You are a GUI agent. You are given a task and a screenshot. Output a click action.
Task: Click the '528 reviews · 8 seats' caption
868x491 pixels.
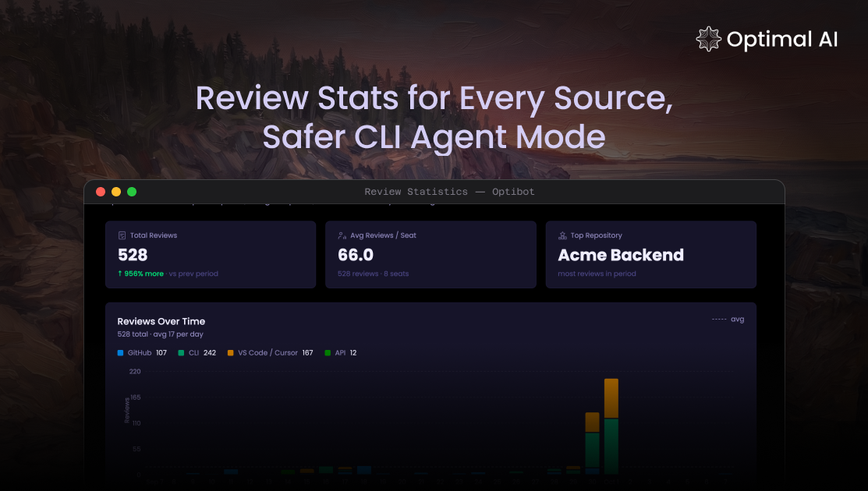[x=373, y=273]
